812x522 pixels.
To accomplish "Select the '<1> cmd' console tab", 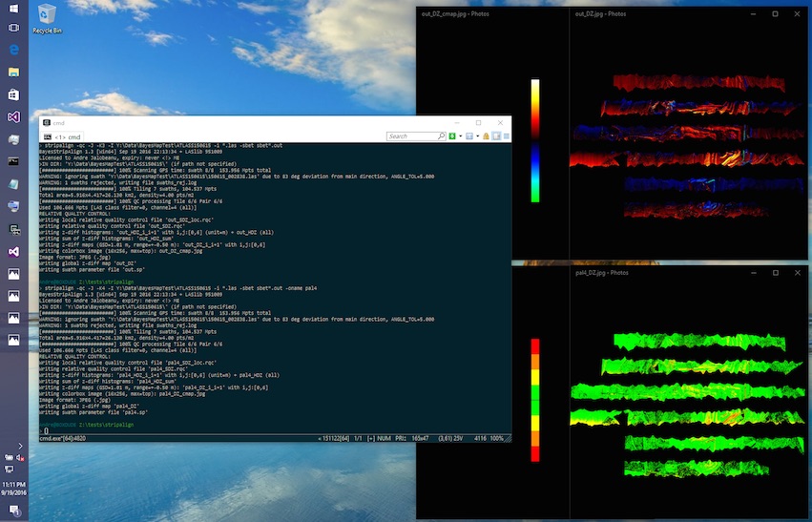I will coord(63,136).
